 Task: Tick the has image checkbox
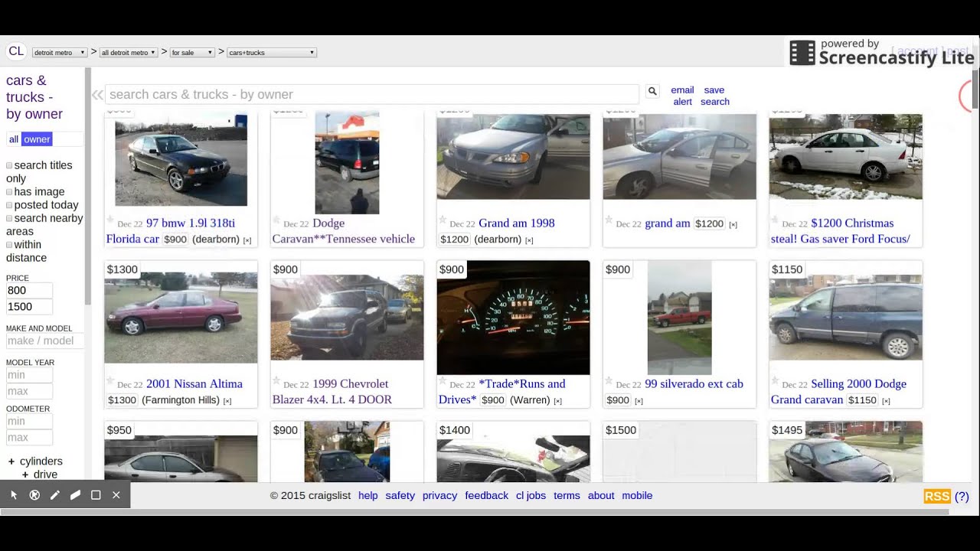pyautogui.click(x=9, y=192)
